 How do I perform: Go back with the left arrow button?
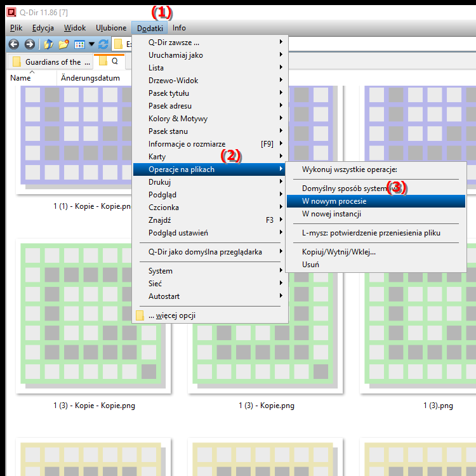(14, 44)
